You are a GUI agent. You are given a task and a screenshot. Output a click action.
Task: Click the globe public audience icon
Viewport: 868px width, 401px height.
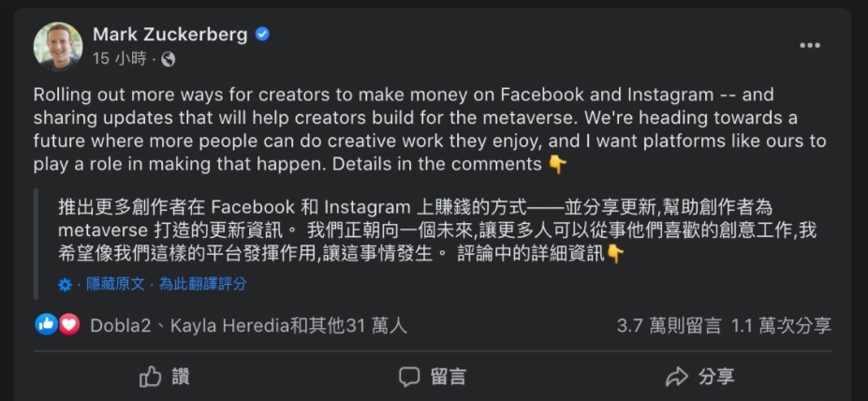click(x=169, y=59)
